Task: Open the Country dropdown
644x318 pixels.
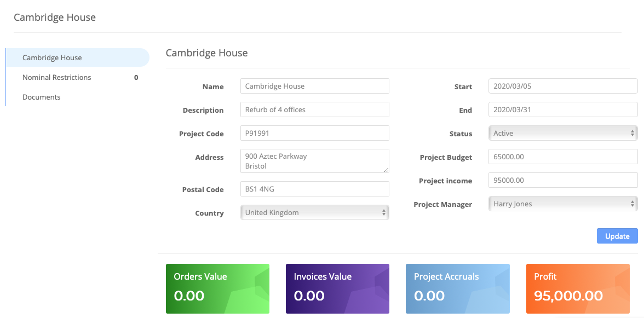Action: (314, 212)
